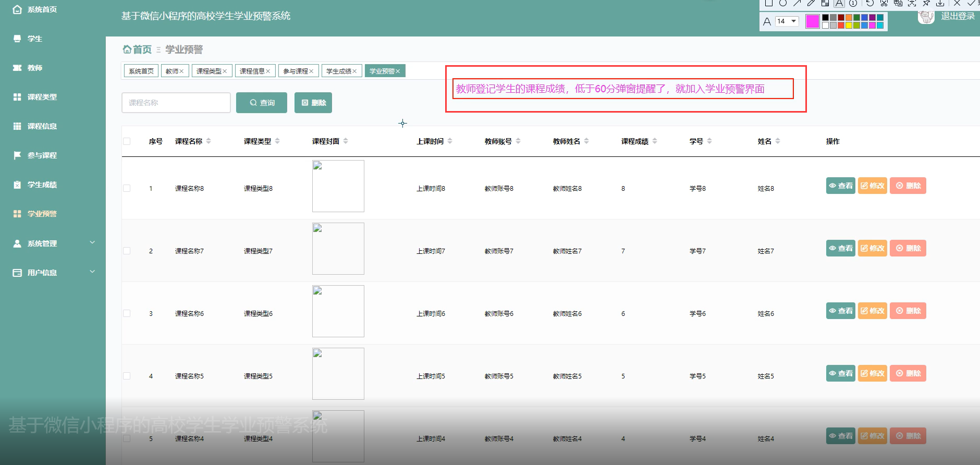Sort by 教师姓名 column arrows
Image resolution: width=980 pixels, height=465 pixels.
[586, 141]
